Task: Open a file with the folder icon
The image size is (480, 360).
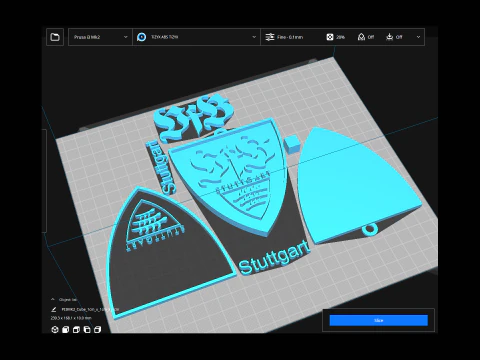Action: point(55,37)
